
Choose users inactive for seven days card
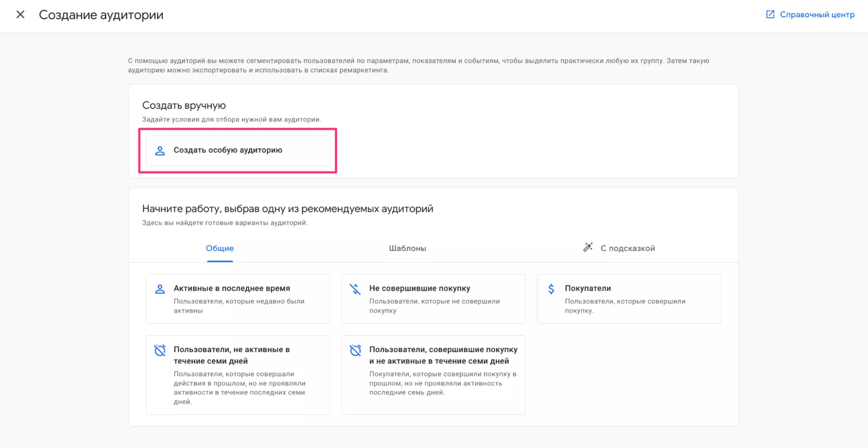tap(238, 375)
